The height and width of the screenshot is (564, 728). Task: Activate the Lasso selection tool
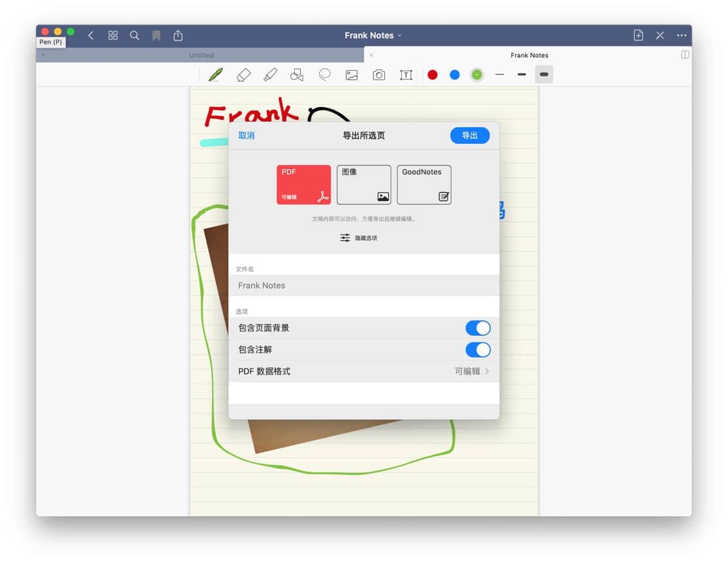pos(324,75)
